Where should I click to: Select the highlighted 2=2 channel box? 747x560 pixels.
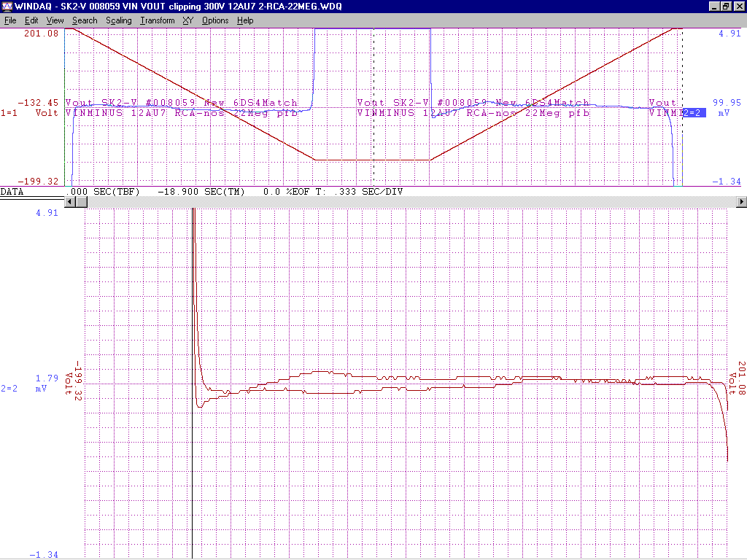(692, 113)
